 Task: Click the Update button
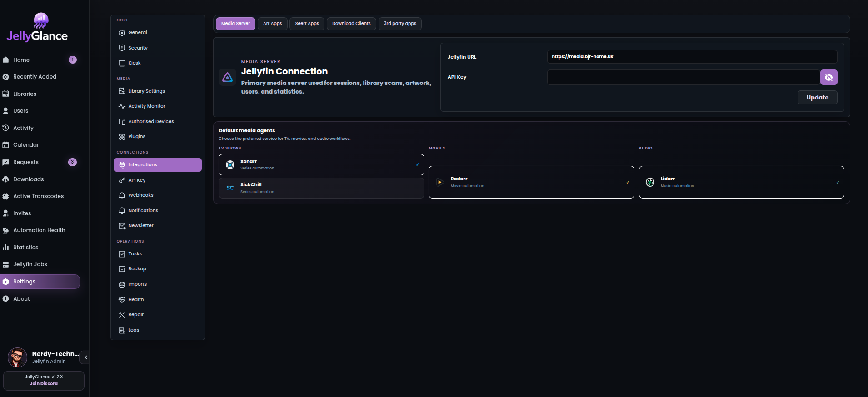(x=817, y=98)
